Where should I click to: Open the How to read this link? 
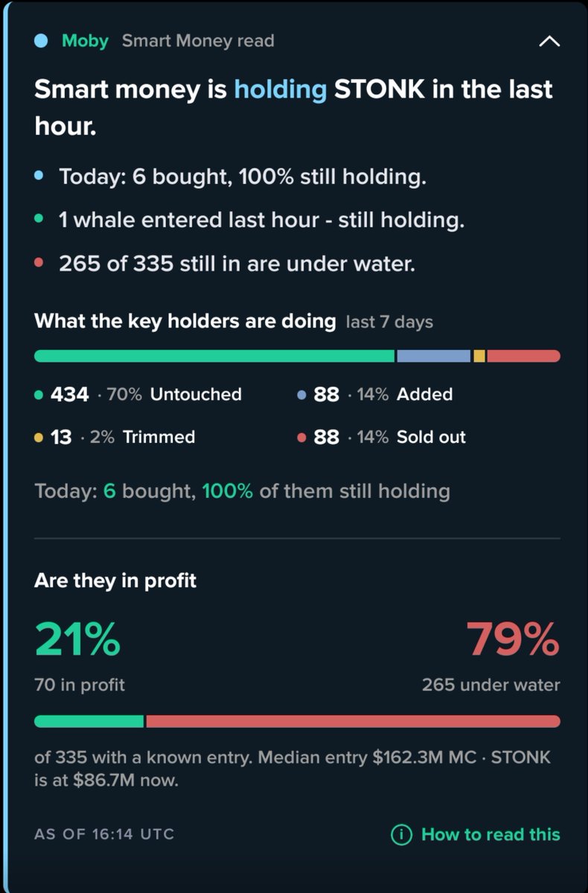(x=490, y=835)
